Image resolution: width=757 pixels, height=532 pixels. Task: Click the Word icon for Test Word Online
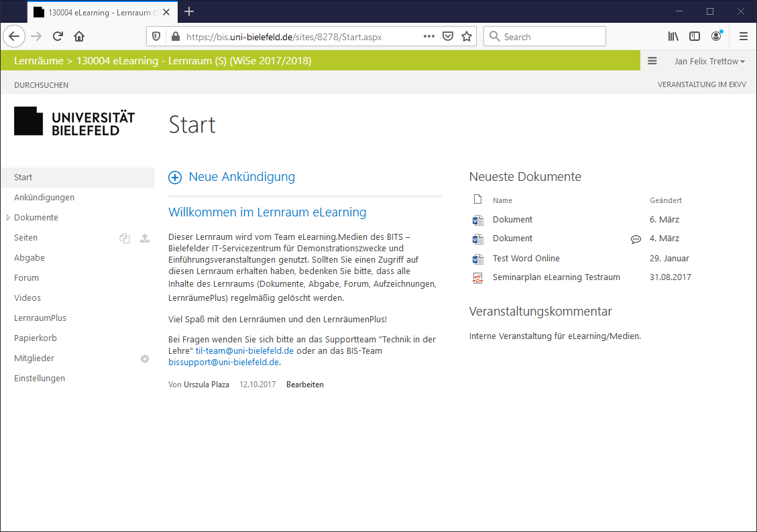coord(477,259)
